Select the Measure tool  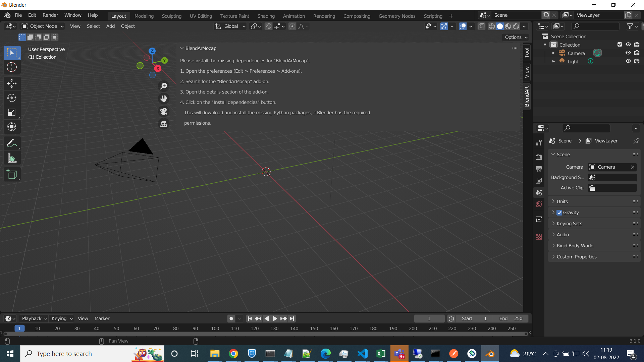(12, 158)
